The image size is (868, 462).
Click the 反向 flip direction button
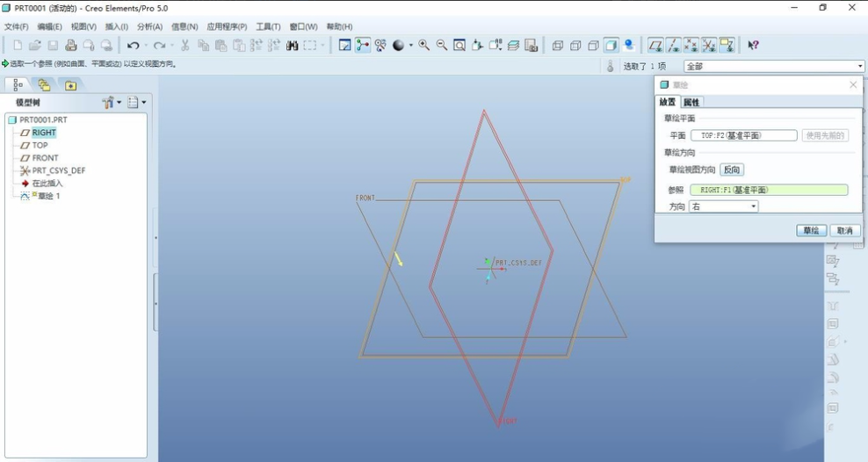(x=732, y=170)
